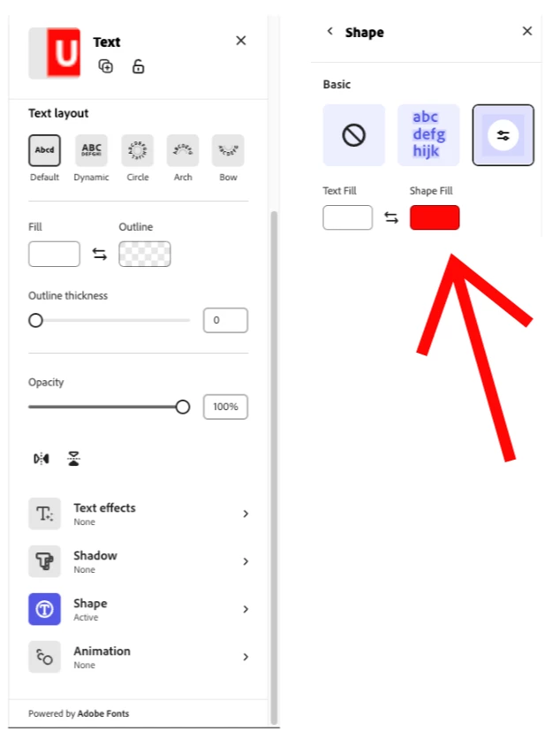Image resolution: width=560 pixels, height=739 pixels.
Task: Flip text horizontally
Action: 42,459
